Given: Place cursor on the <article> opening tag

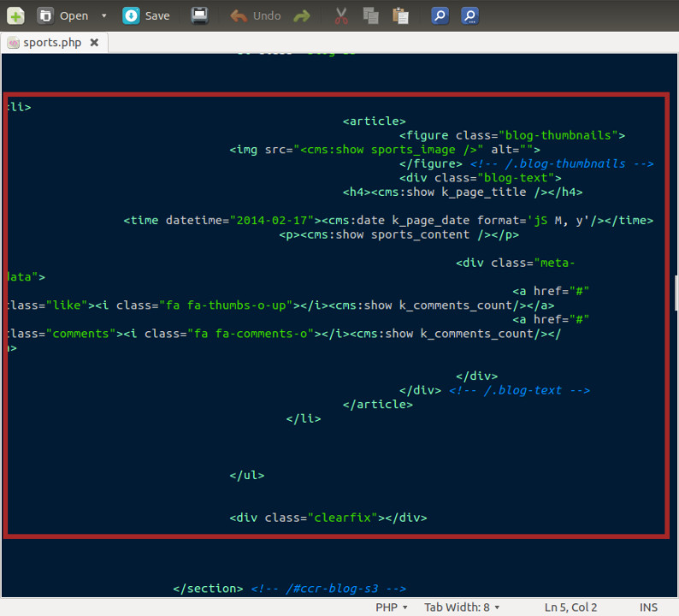Looking at the screenshot, I should tap(375, 121).
